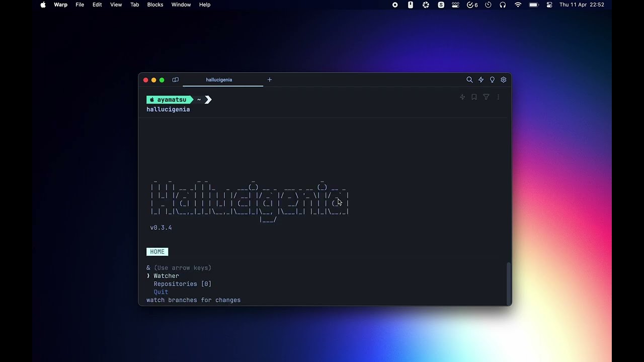Click the keyboard grid icon in menu bar
The width and height of the screenshot is (644, 362).
455,5
